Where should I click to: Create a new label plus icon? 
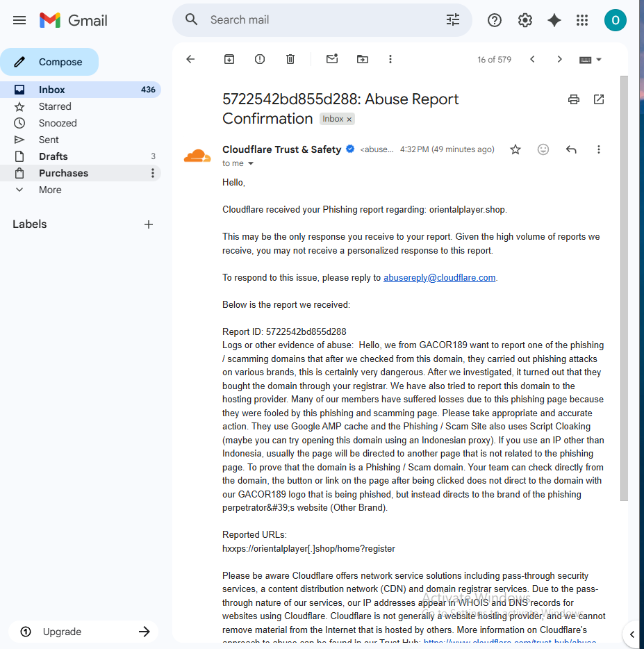point(149,224)
